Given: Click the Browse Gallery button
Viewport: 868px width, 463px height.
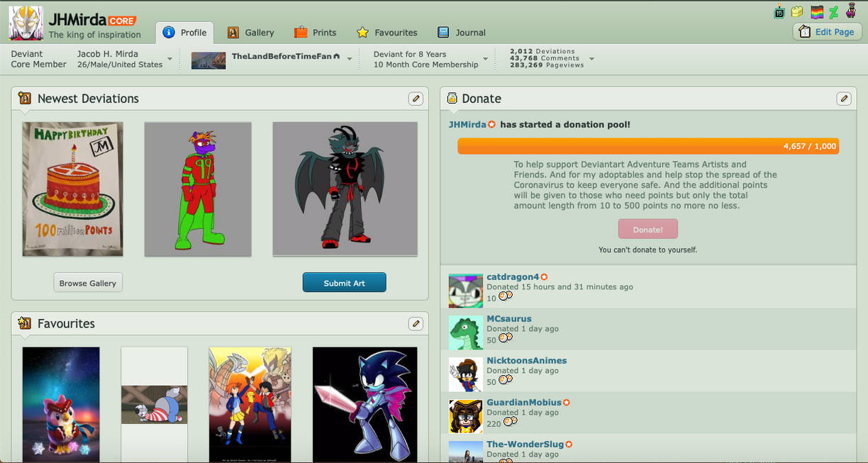Looking at the screenshot, I should (88, 283).
